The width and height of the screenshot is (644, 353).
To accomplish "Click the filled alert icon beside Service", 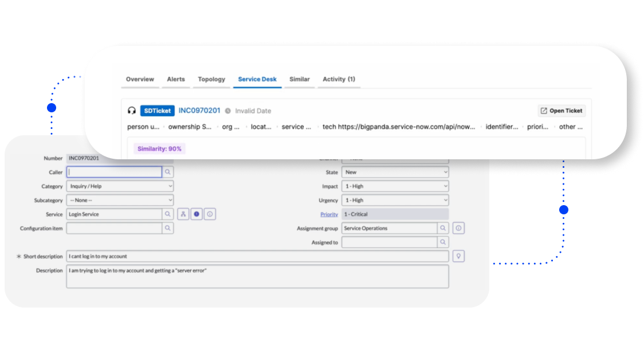I will pos(197,214).
